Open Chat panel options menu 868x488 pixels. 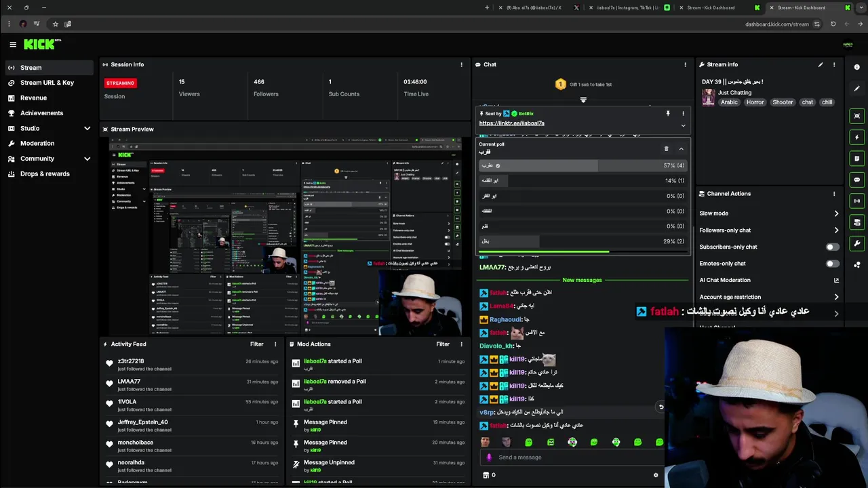[x=685, y=64]
